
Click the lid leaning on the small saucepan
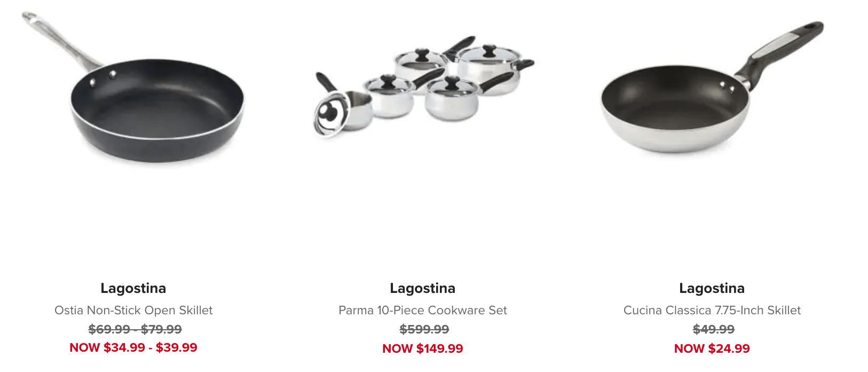click(x=328, y=114)
